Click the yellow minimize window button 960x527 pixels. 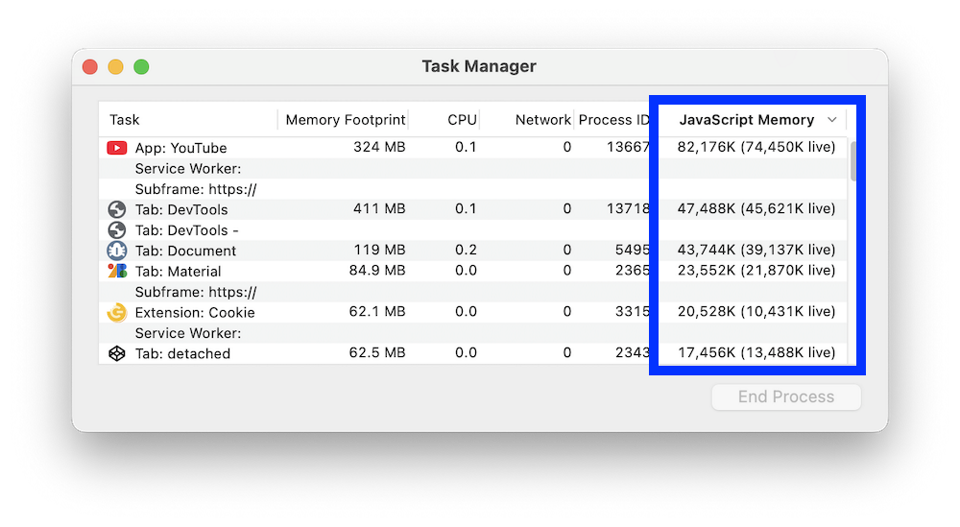coord(116,67)
